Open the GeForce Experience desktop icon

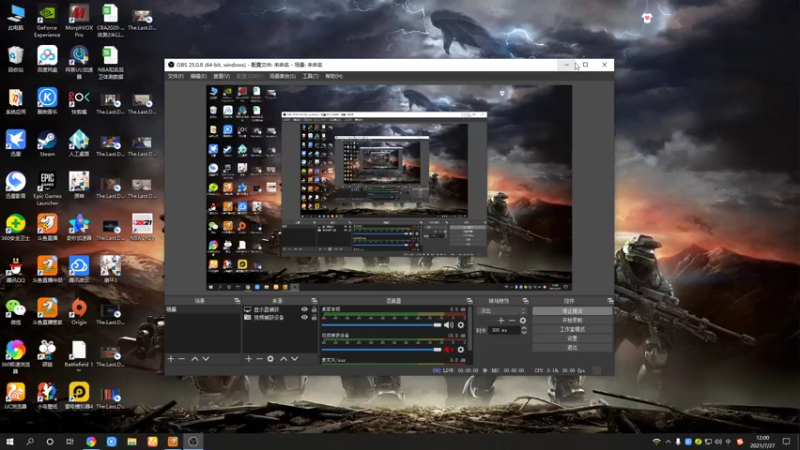click(x=47, y=21)
